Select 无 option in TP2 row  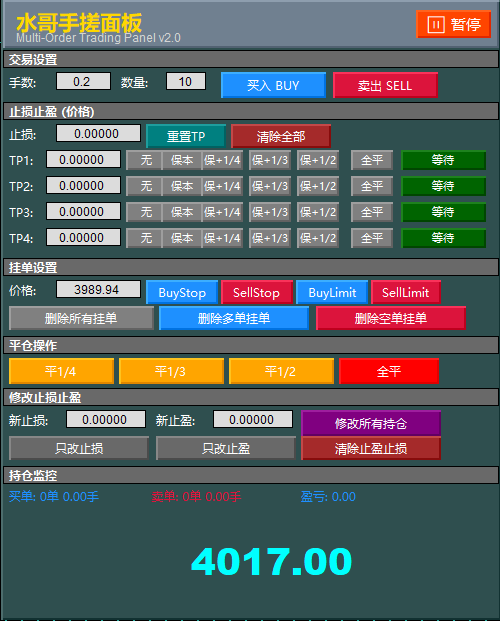[144, 186]
